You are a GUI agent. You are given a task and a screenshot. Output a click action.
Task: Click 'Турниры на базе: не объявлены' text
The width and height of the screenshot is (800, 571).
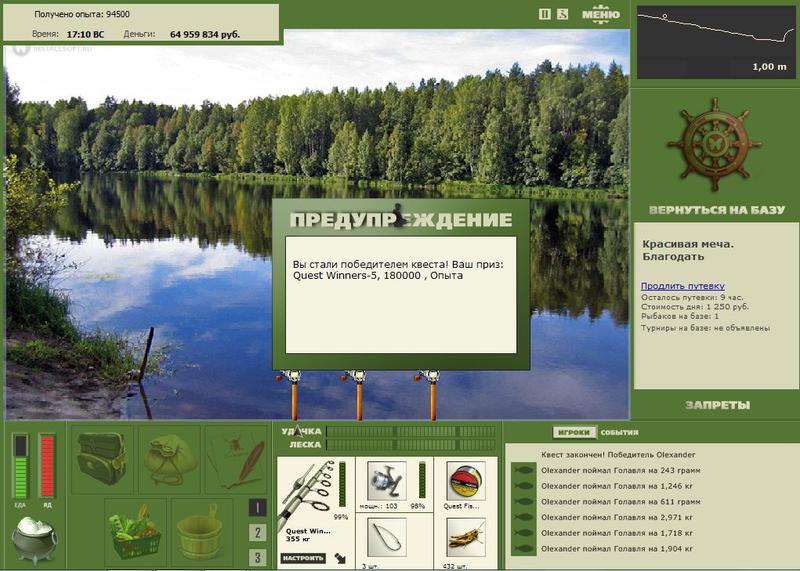705,328
